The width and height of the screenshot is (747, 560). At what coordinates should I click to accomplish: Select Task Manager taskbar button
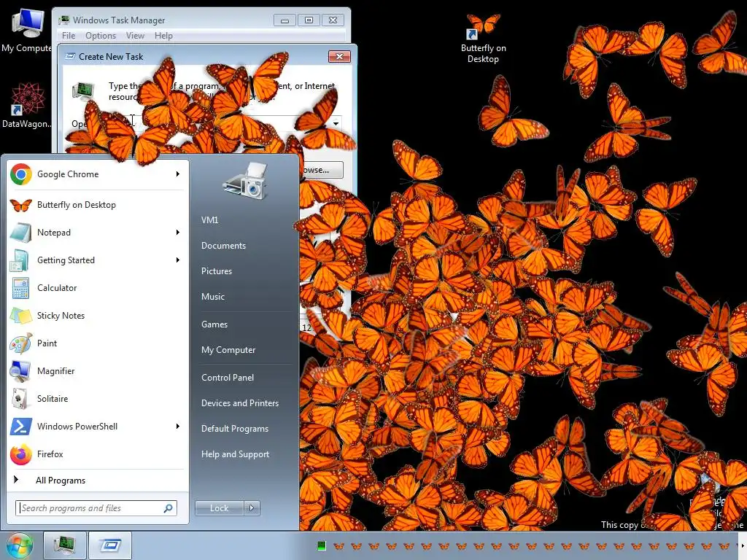(64, 545)
